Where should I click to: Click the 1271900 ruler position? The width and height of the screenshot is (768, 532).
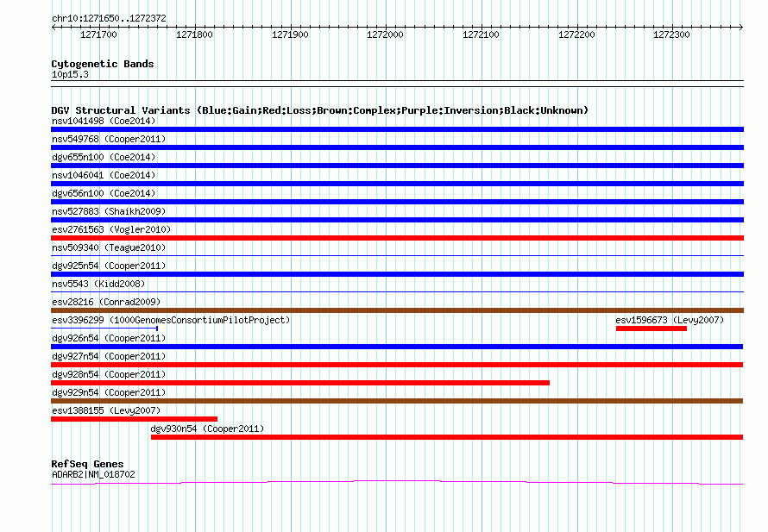click(x=291, y=34)
